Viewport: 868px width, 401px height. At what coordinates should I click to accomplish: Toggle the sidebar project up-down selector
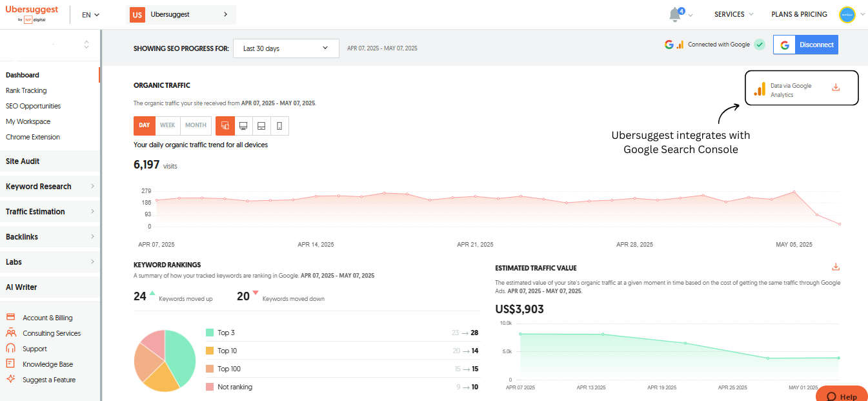pos(86,45)
